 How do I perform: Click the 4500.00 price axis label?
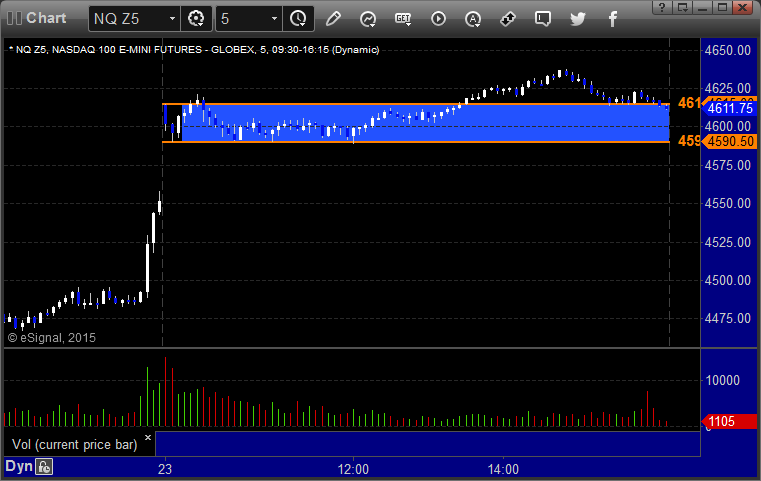click(728, 280)
